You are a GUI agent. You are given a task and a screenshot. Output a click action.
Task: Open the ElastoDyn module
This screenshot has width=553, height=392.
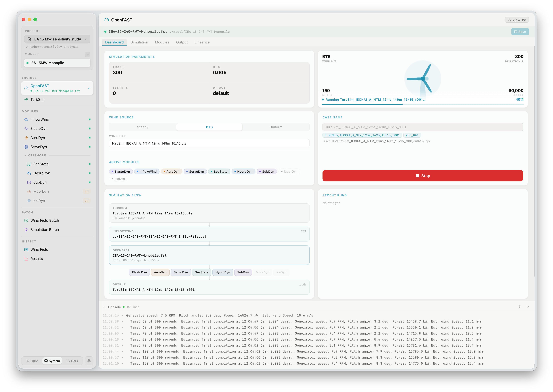coord(57,129)
